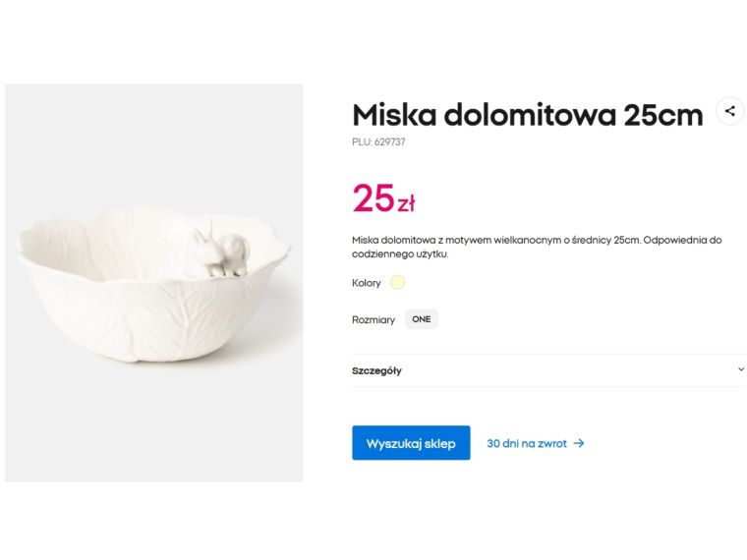Click the PLU: 629737 product code
This screenshot has height=560, width=747.
(x=378, y=142)
